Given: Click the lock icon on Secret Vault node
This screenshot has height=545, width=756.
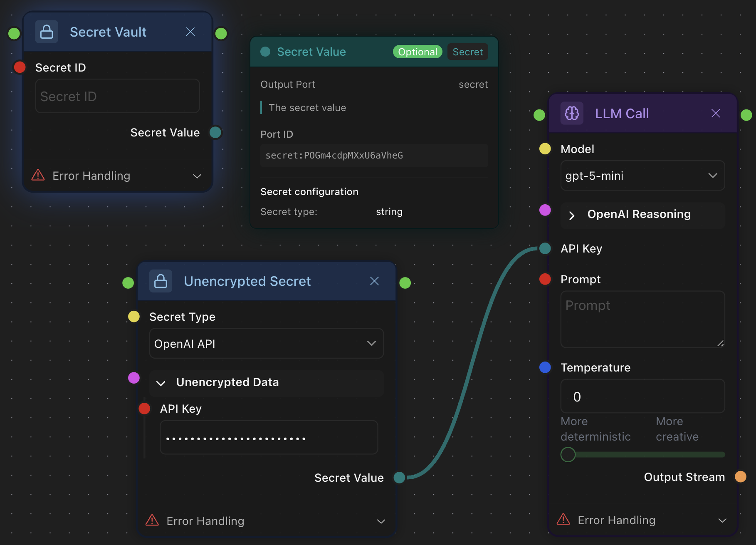Looking at the screenshot, I should pyautogui.click(x=47, y=32).
